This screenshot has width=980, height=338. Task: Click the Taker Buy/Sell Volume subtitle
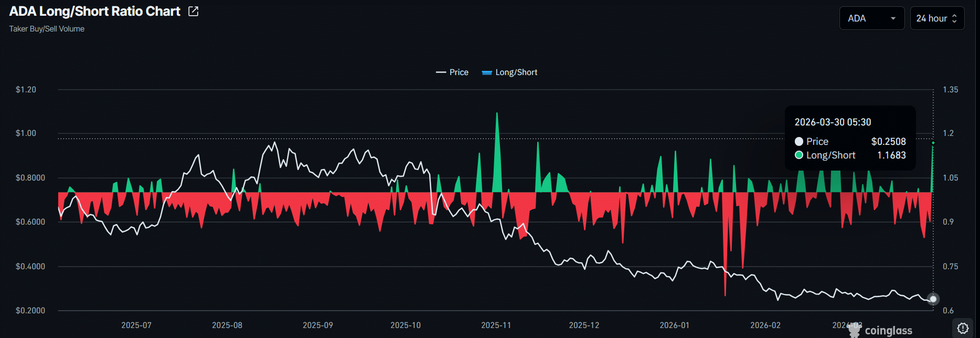47,29
